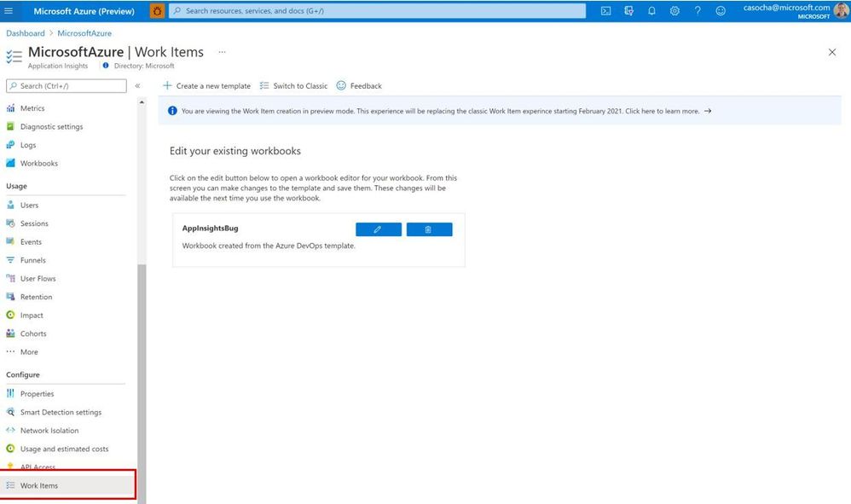Click the edit pencil button for AppInsightsBug
The width and height of the screenshot is (851, 504).
[379, 229]
